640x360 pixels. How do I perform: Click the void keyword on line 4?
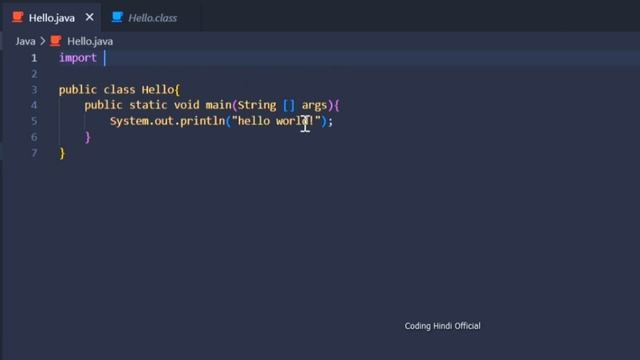(x=187, y=105)
